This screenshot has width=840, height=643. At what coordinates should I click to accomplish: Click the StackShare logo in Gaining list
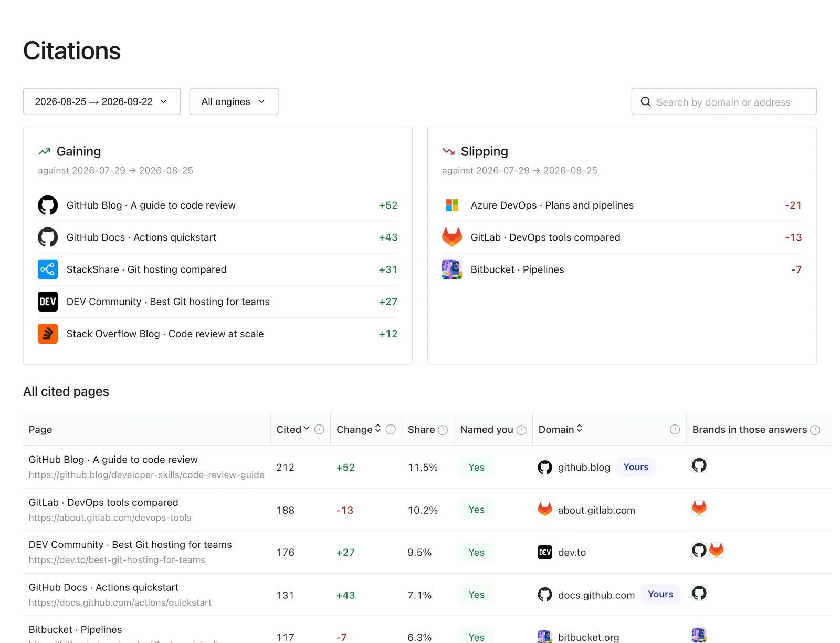[x=48, y=269]
